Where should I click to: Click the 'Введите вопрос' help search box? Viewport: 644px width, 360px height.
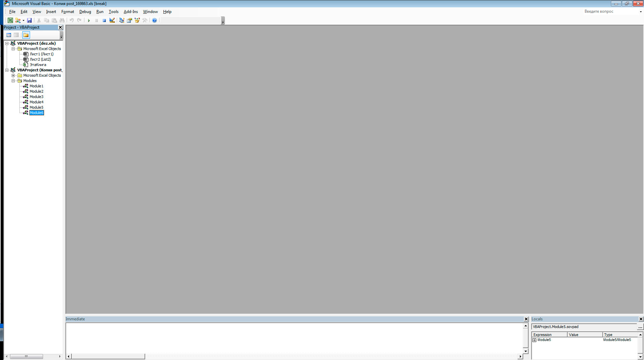(x=610, y=11)
